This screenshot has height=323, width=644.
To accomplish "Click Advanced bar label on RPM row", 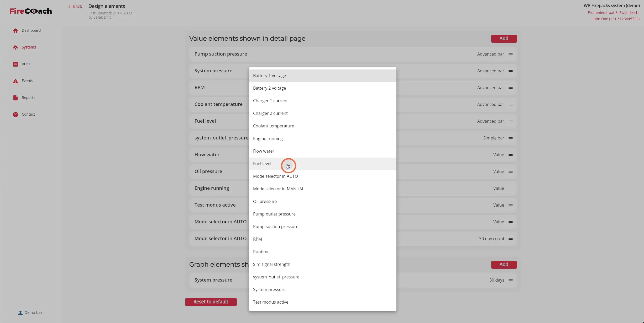I will 490,88.
